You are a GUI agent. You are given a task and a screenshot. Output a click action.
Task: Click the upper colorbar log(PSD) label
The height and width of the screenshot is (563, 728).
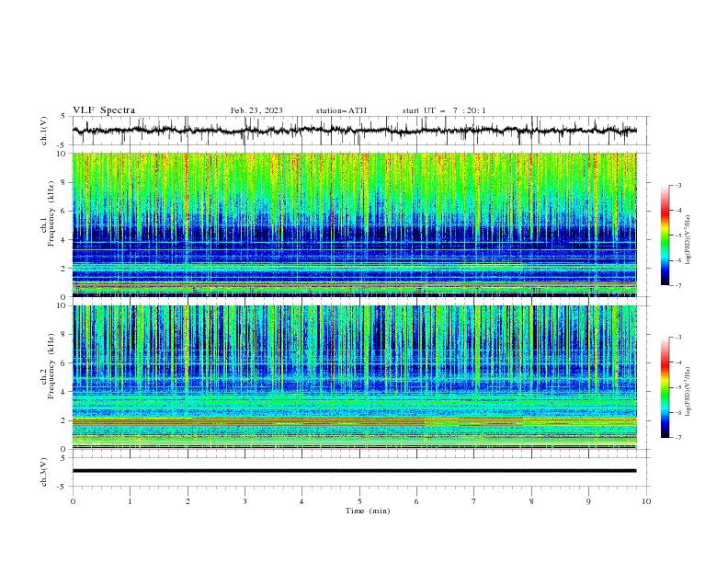[688, 240]
